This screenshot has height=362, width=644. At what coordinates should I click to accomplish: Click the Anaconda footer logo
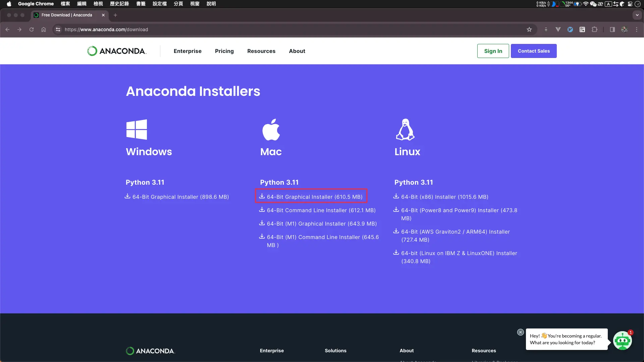[x=150, y=351]
